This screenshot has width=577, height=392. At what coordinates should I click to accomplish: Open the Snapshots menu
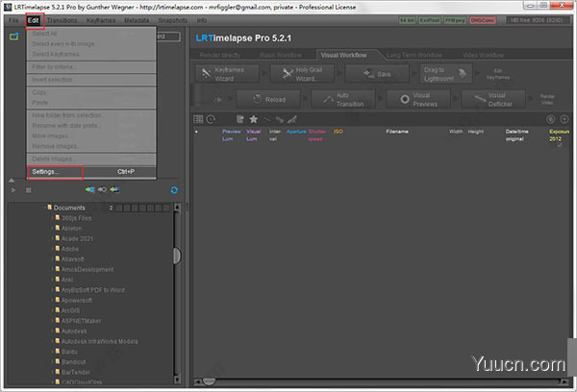click(172, 20)
